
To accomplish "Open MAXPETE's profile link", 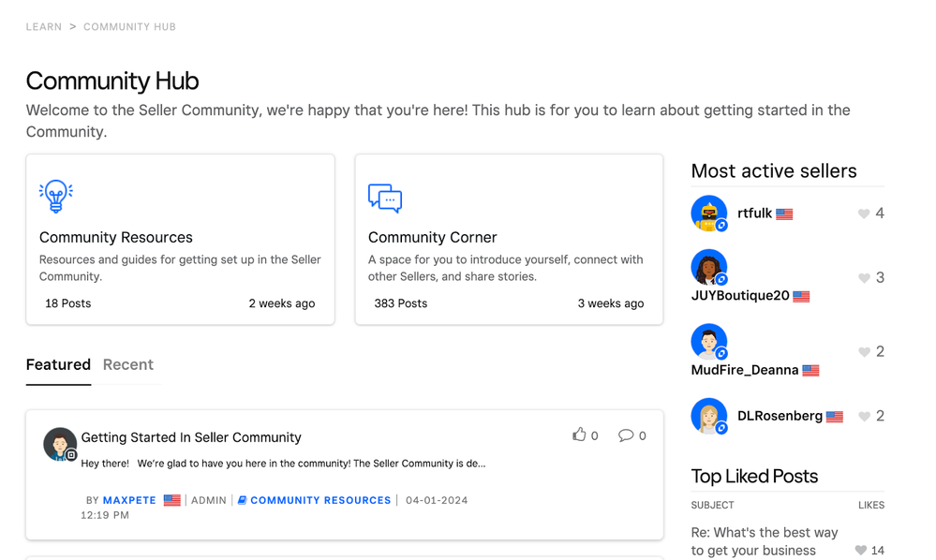I will click(x=131, y=500).
